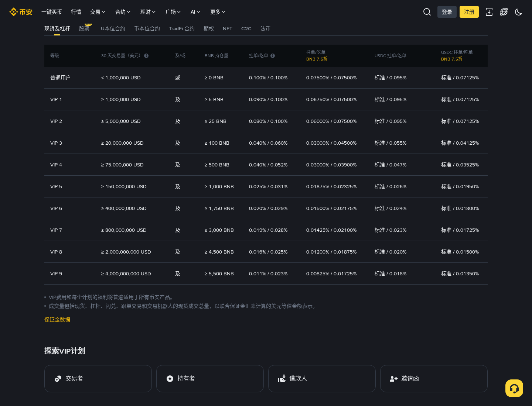The width and height of the screenshot is (532, 406).
Task: Switch to the 法币 tab
Action: click(x=266, y=28)
